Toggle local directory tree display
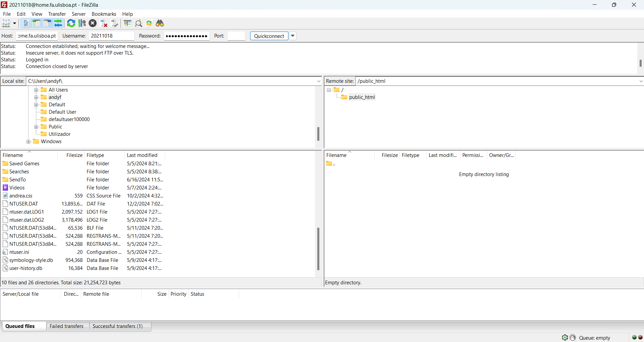 point(36,23)
